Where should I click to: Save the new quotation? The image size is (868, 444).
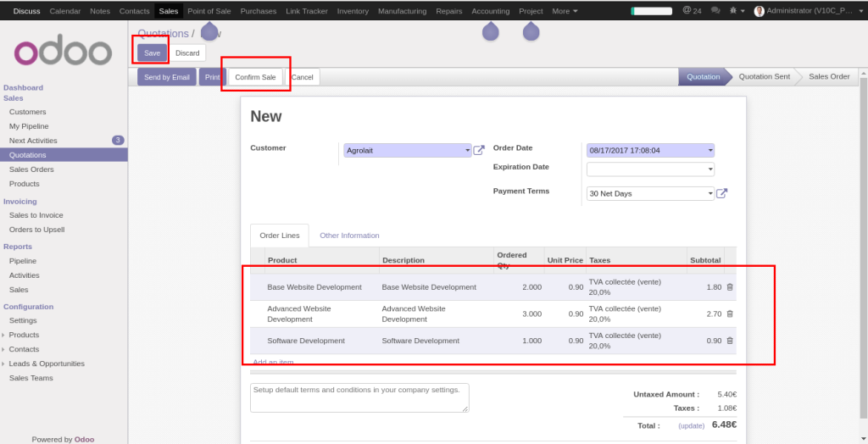pos(153,53)
